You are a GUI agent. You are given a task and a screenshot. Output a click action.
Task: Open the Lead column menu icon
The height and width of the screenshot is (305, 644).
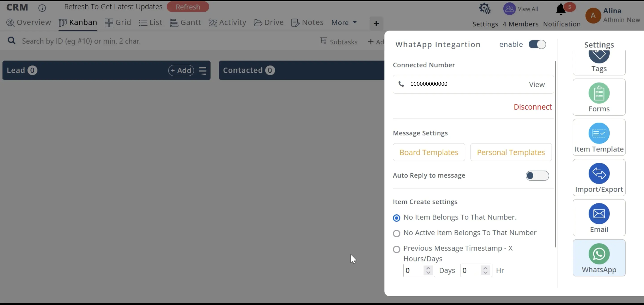tap(203, 71)
